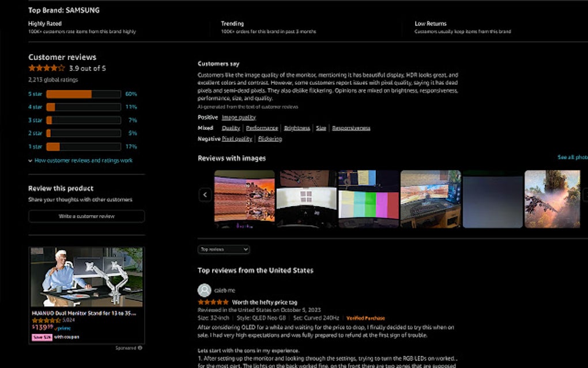
Task: Open the dark gray screen review image
Action: tap(493, 199)
